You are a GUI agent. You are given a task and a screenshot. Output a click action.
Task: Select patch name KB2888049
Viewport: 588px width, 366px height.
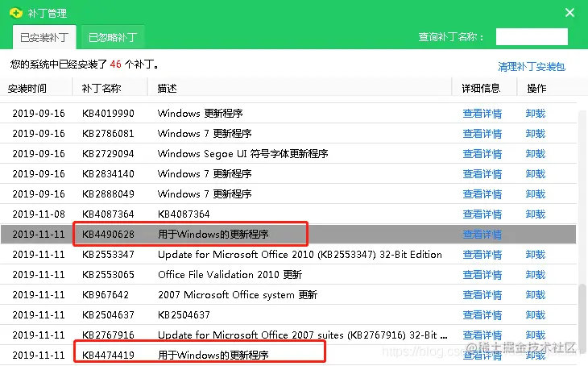click(x=108, y=194)
